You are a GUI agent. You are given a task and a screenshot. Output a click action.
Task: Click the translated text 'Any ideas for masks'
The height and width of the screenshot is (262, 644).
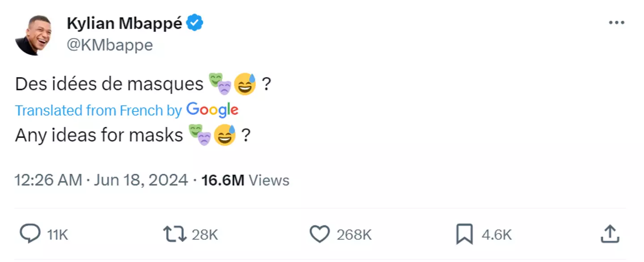[99, 135]
